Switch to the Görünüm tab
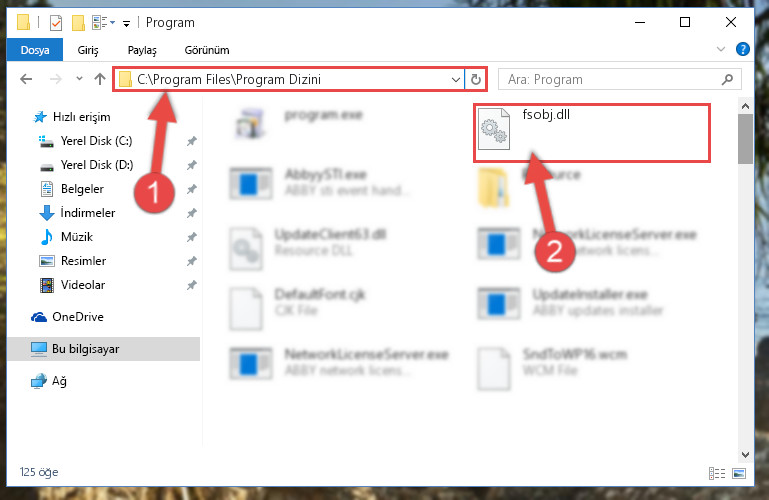This screenshot has height=500, width=769. 206,50
